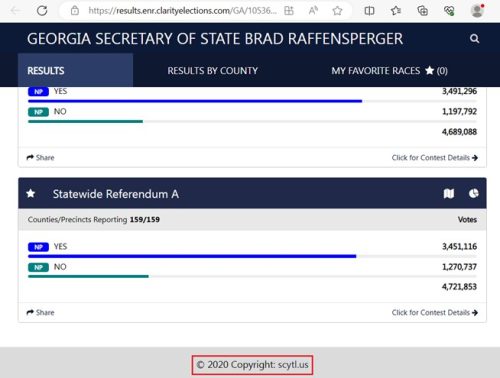Click the site search magnifier icon
Screen dimensions: 500x378
point(474,39)
